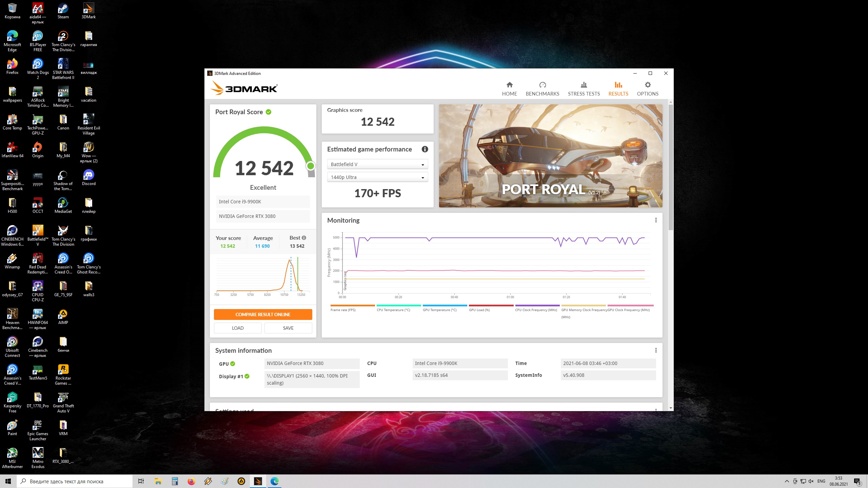
Task: Open System information three-dot menu
Action: tap(656, 350)
